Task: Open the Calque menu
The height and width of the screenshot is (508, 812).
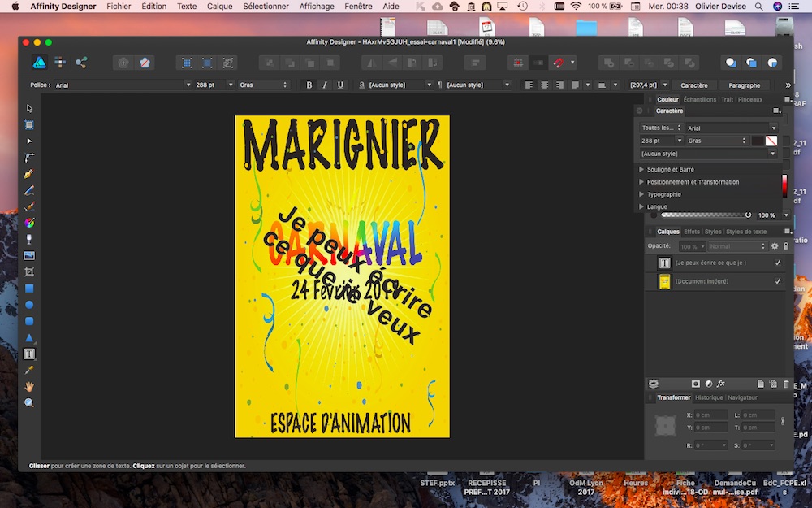Action: (219, 7)
